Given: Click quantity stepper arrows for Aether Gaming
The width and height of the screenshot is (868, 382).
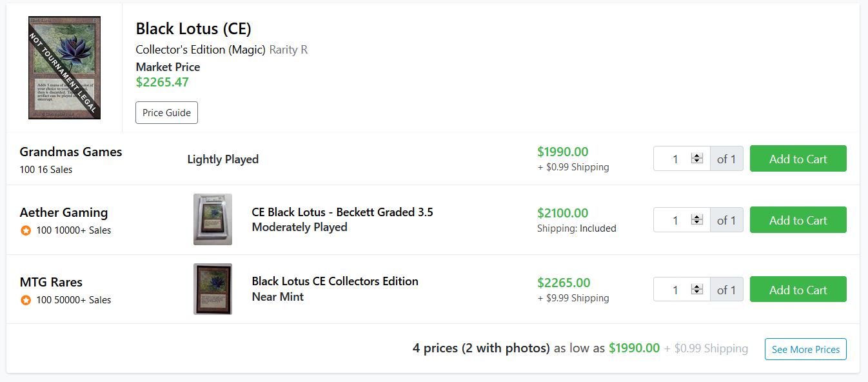Looking at the screenshot, I should (696, 220).
